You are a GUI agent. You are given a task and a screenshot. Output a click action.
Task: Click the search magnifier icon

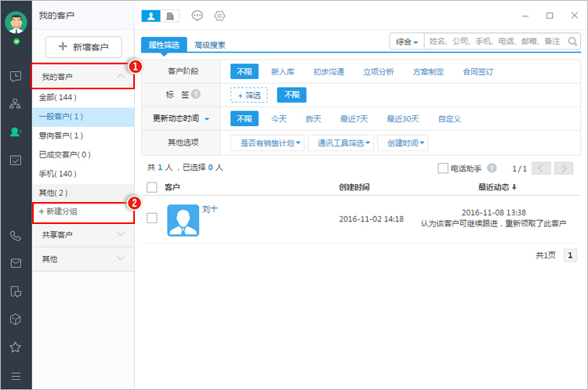(x=572, y=42)
